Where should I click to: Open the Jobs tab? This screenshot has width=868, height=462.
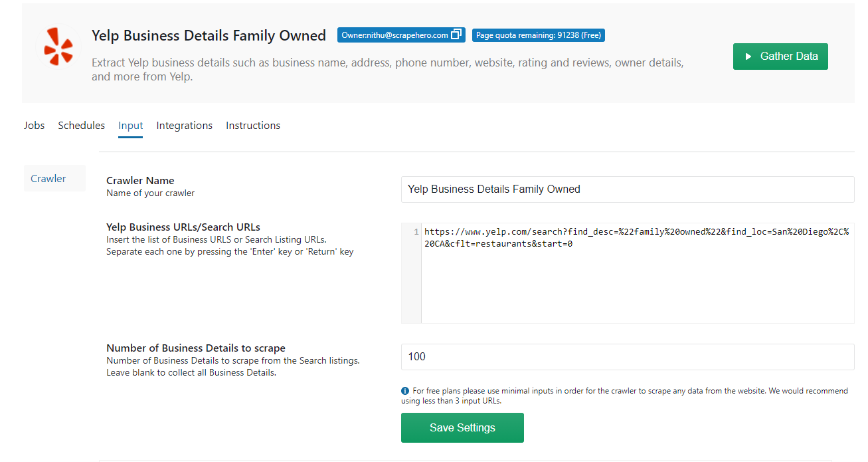click(34, 126)
